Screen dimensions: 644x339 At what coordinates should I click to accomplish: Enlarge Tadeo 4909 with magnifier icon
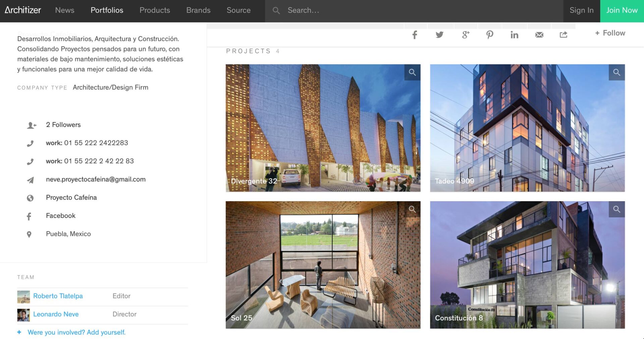point(616,72)
